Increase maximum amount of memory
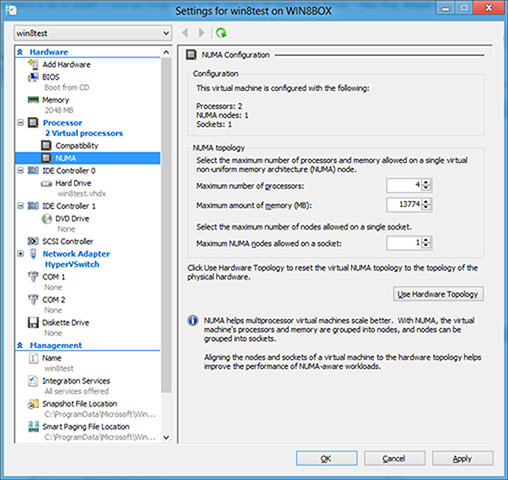508x480 pixels. pos(426,201)
